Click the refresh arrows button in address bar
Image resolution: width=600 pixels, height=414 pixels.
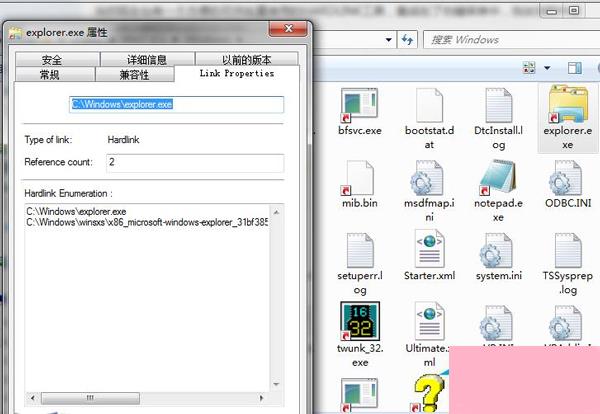pos(407,39)
